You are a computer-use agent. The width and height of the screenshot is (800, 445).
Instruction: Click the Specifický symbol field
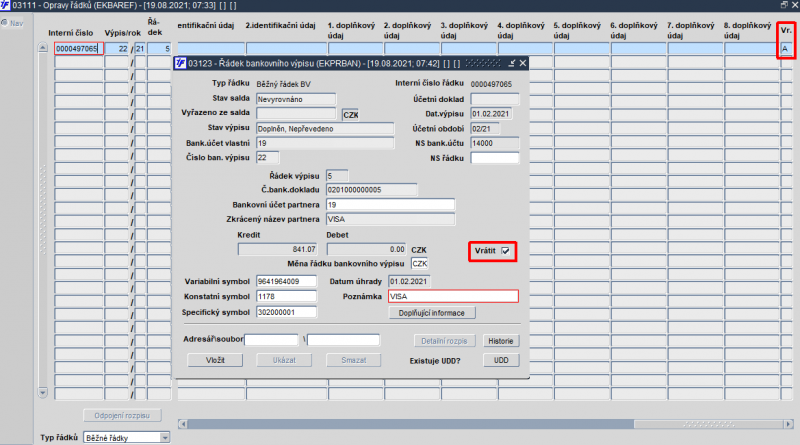coord(286,312)
